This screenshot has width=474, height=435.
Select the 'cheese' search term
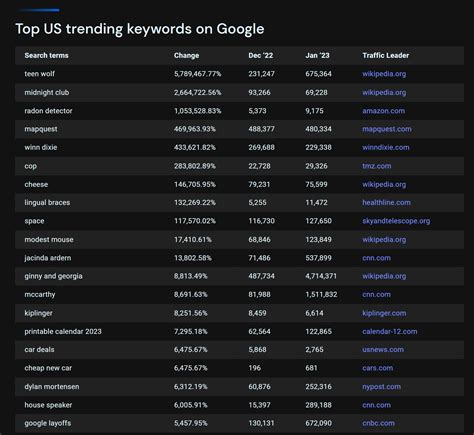click(36, 184)
